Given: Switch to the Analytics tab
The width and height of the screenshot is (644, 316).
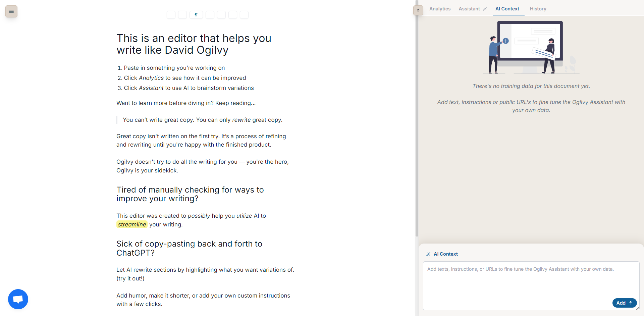Looking at the screenshot, I should click(439, 9).
